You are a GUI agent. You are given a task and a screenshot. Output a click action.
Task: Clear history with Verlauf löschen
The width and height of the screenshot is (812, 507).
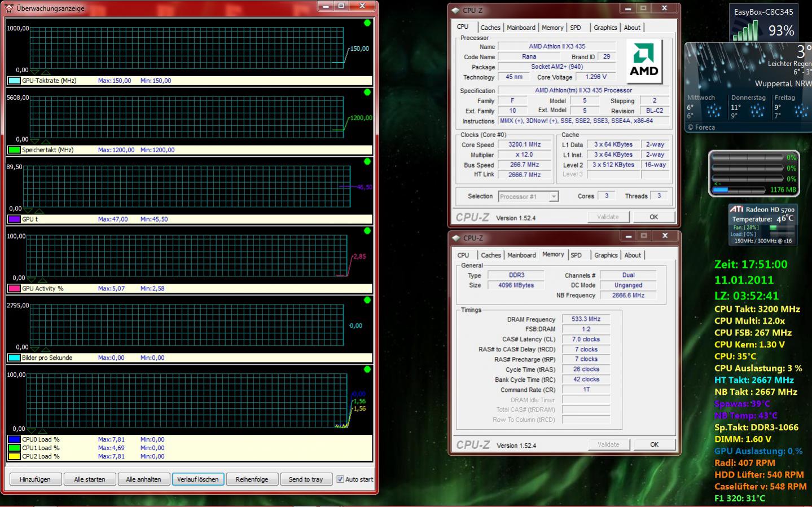197,479
